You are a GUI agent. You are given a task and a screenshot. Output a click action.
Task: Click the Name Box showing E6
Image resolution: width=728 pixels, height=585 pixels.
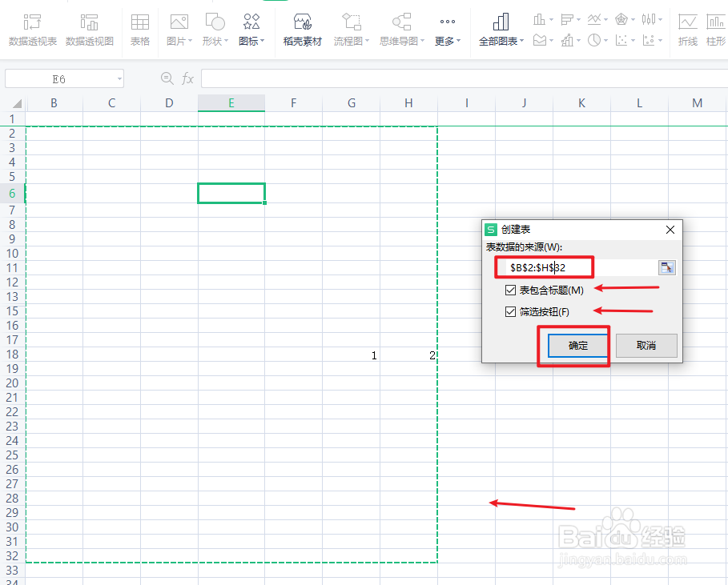click(59, 79)
